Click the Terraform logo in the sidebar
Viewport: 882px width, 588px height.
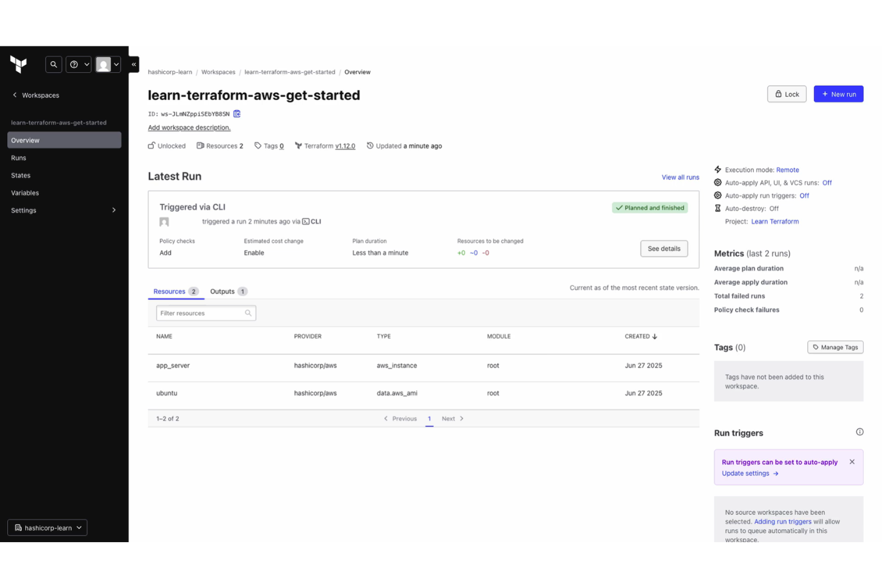[18, 65]
